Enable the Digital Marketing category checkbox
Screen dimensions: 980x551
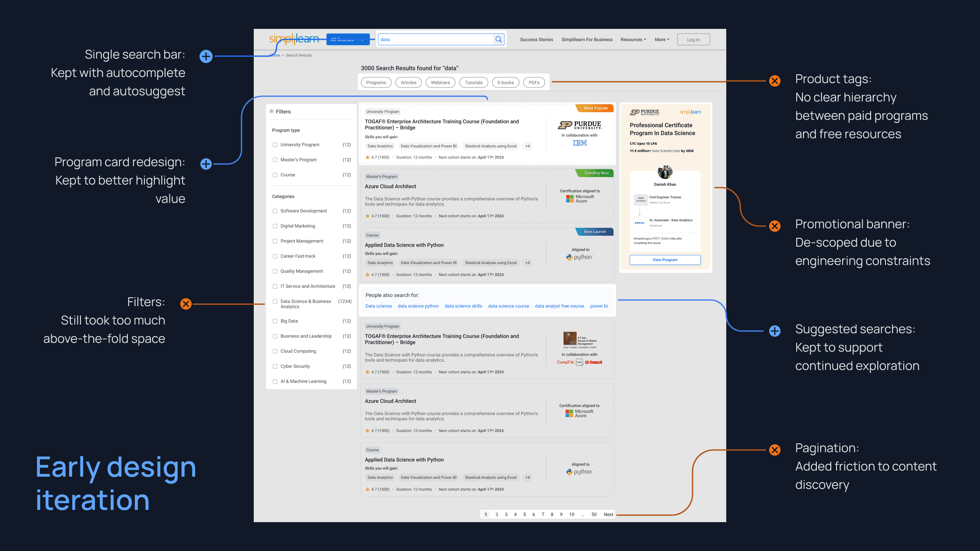coord(275,226)
